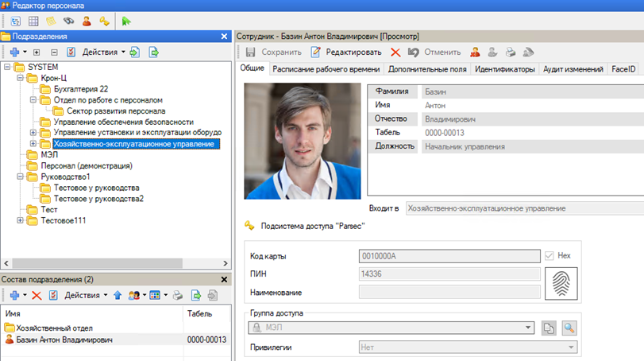Open the Расписание рабочего времени tab
This screenshot has height=361, width=644.
[326, 70]
